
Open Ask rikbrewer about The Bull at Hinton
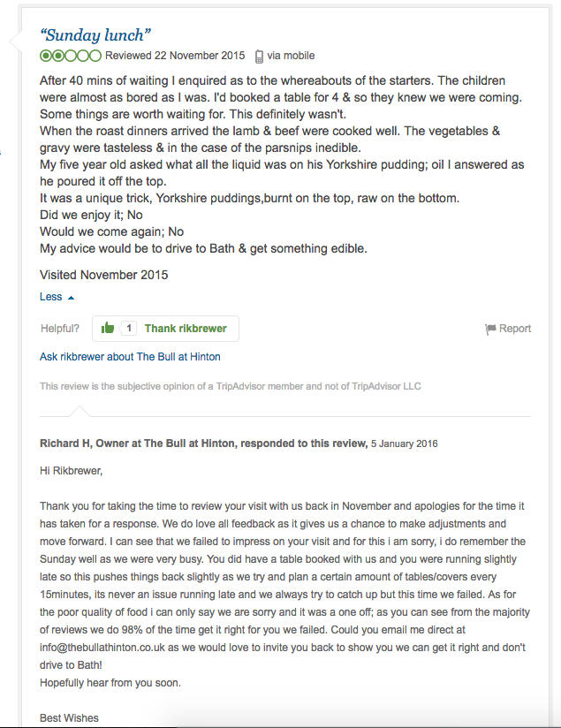tap(130, 357)
